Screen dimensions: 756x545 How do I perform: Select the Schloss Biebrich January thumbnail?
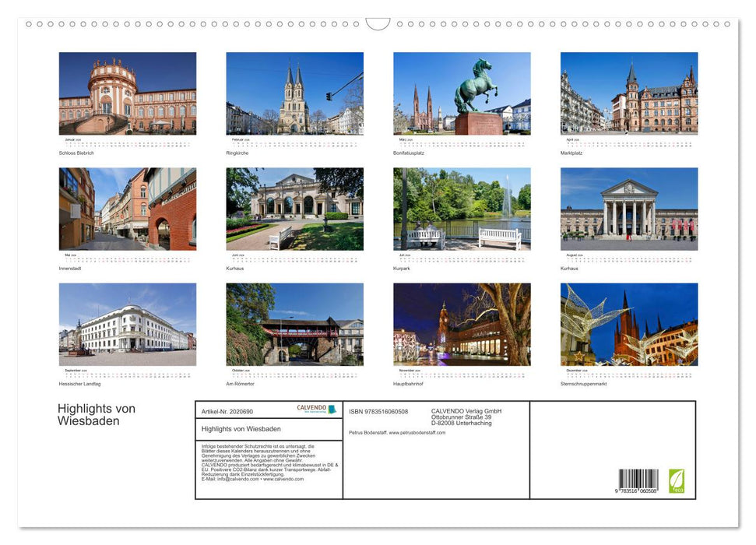tap(127, 93)
